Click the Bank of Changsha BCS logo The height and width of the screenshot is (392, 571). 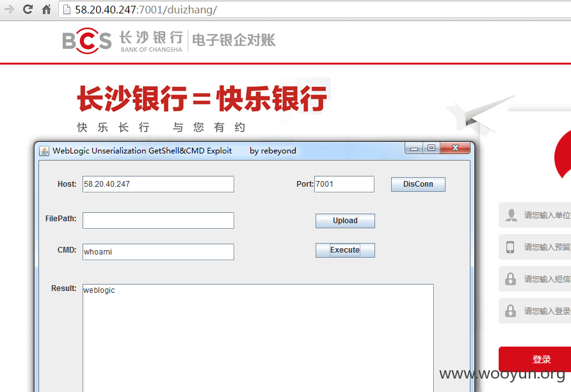tap(86, 40)
